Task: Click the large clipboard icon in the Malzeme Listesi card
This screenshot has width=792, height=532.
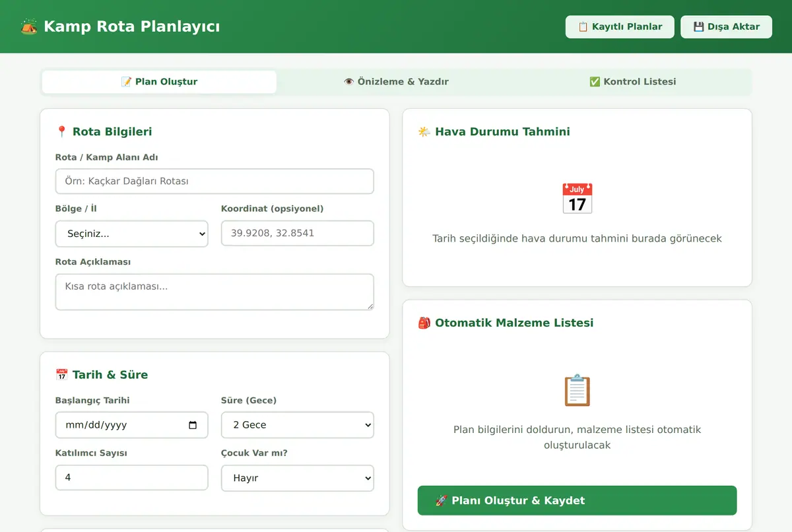Action: point(577,390)
